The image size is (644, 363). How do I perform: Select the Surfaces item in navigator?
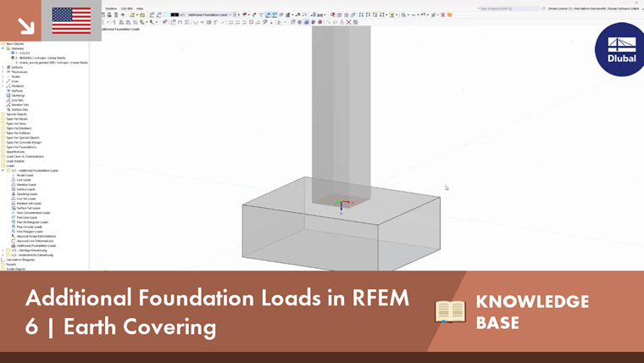(x=17, y=91)
